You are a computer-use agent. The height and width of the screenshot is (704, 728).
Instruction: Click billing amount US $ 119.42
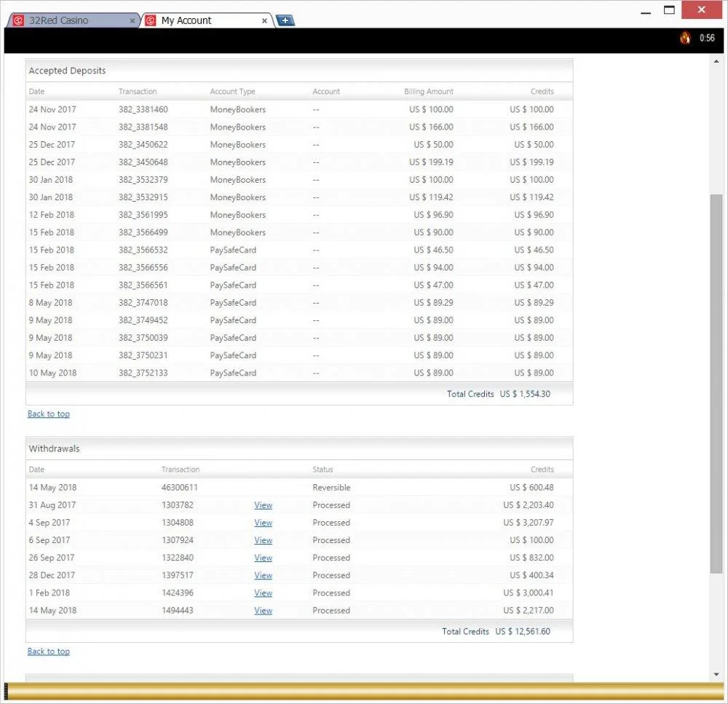tap(431, 197)
